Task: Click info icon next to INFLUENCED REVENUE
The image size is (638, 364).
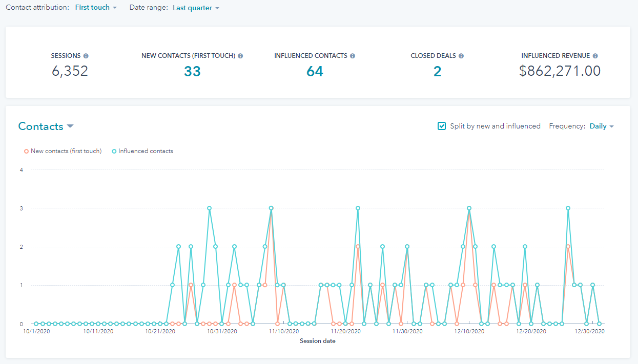Action: tap(595, 56)
